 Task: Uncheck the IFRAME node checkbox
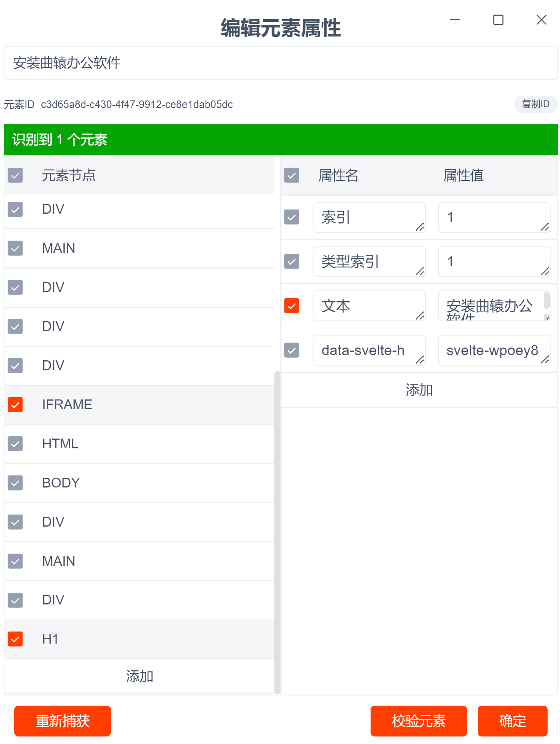point(15,405)
